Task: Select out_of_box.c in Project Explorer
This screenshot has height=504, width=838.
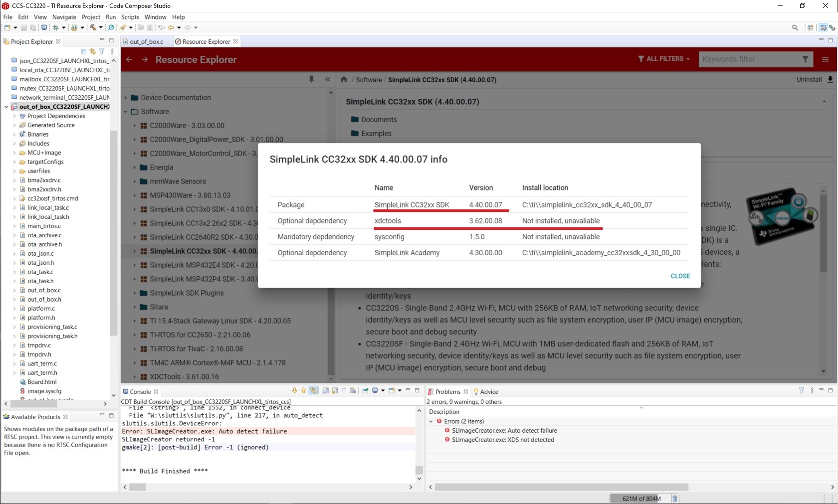Action: pos(44,290)
